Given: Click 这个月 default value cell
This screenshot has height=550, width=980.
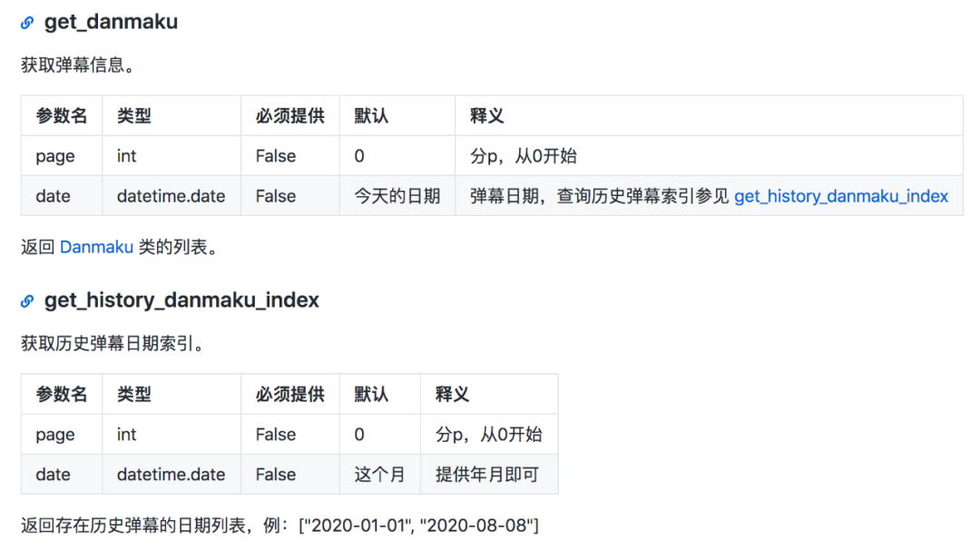Looking at the screenshot, I should [379, 474].
